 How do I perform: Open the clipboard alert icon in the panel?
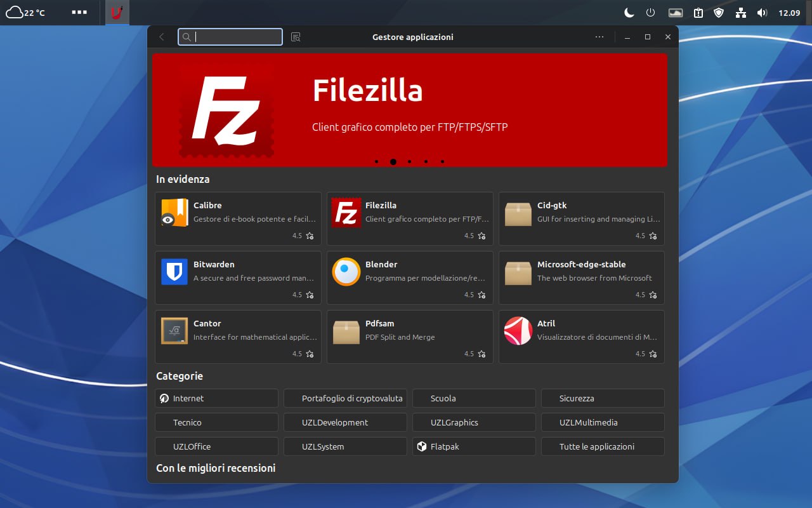pos(698,13)
